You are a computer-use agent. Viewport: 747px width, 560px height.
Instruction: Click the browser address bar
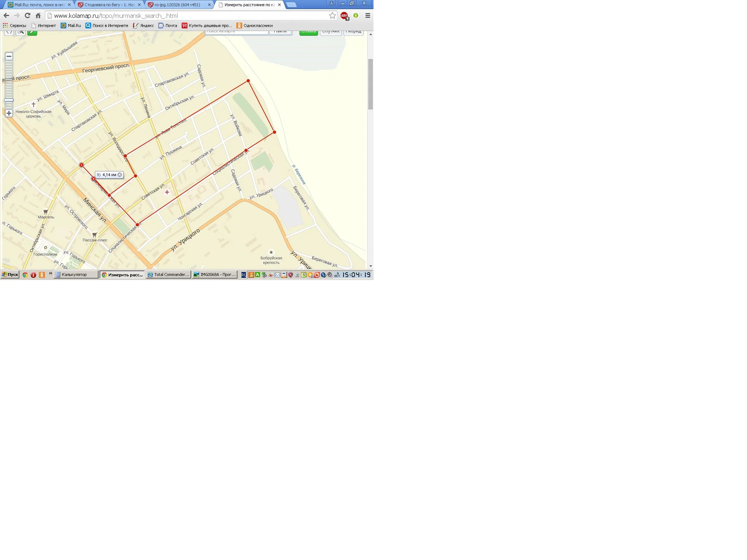point(190,16)
